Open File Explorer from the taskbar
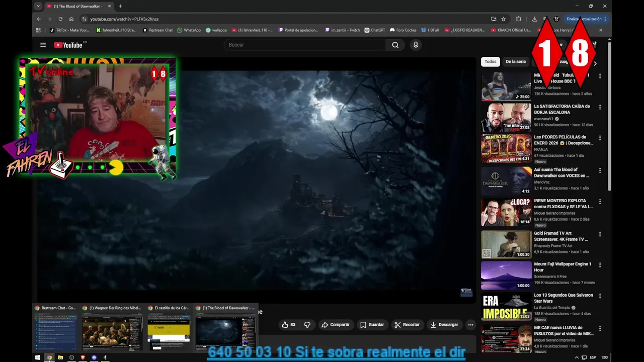 60,357
